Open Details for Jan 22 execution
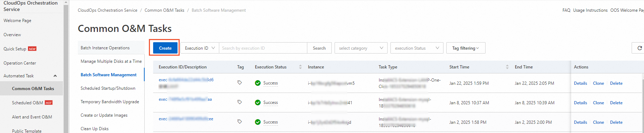This screenshot has width=644, height=133. [580, 83]
